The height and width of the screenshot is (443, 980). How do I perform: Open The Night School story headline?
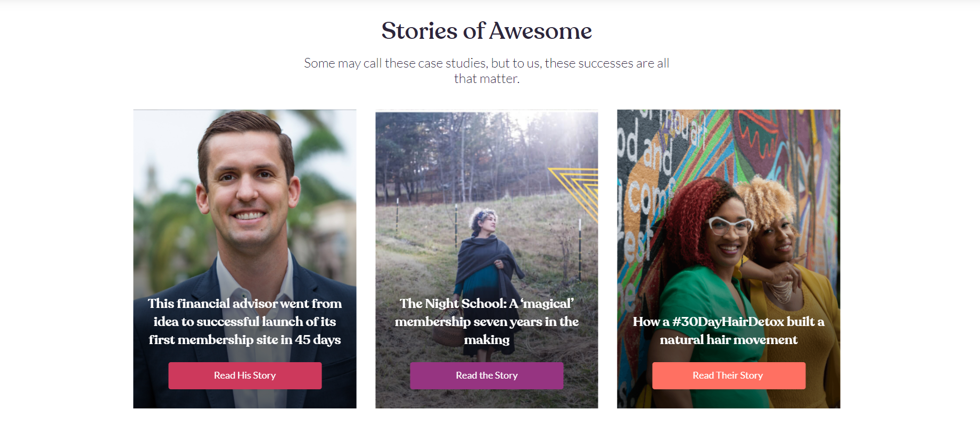[x=486, y=321]
